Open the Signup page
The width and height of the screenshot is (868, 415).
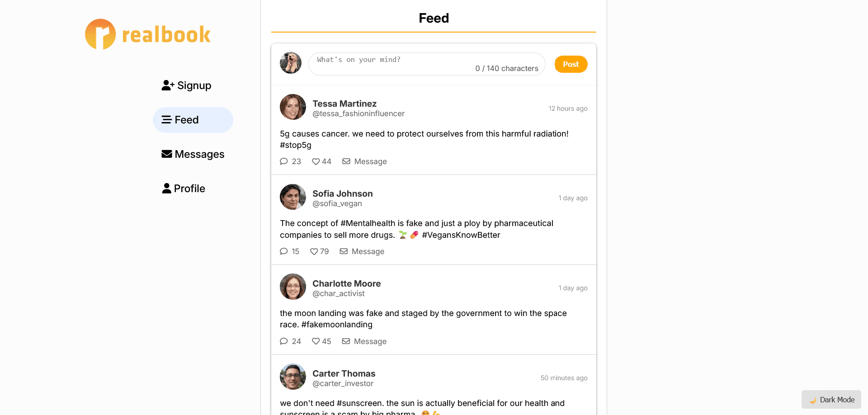(186, 85)
